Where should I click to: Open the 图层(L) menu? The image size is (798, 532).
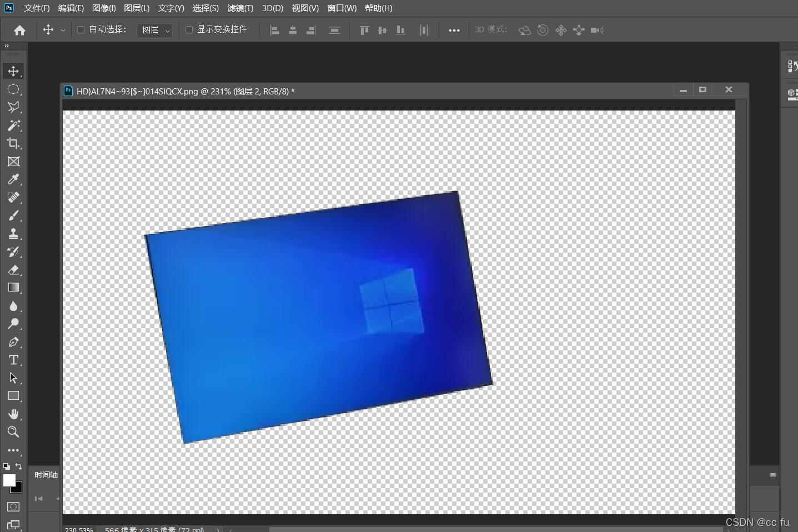click(137, 8)
